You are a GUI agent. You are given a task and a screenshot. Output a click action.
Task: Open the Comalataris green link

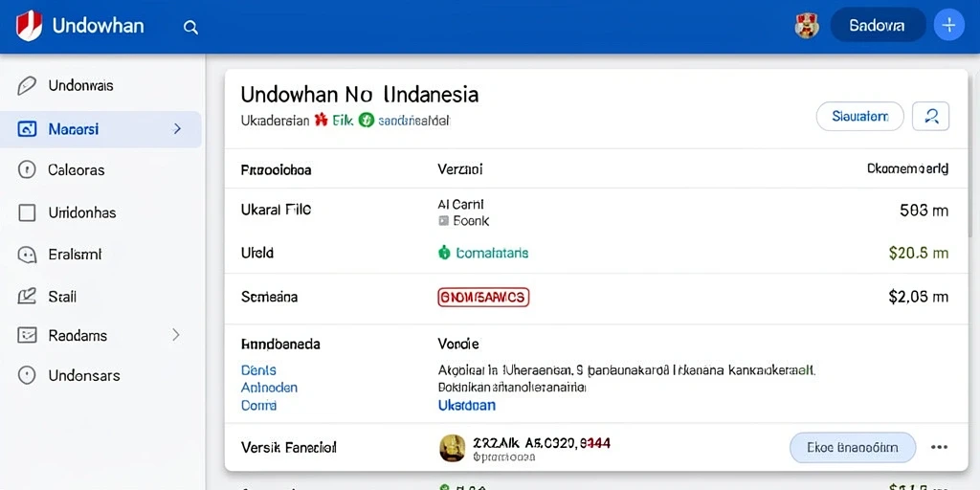(492, 253)
